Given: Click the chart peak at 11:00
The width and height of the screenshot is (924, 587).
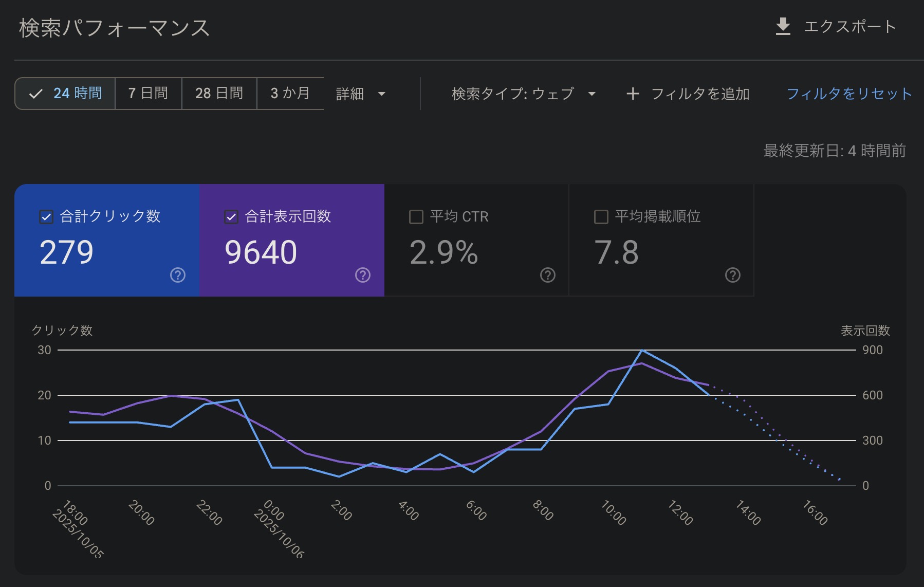Looking at the screenshot, I should click(642, 351).
